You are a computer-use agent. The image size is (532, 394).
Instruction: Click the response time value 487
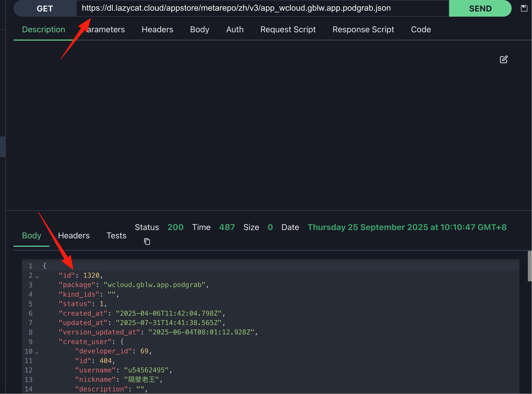(227, 227)
